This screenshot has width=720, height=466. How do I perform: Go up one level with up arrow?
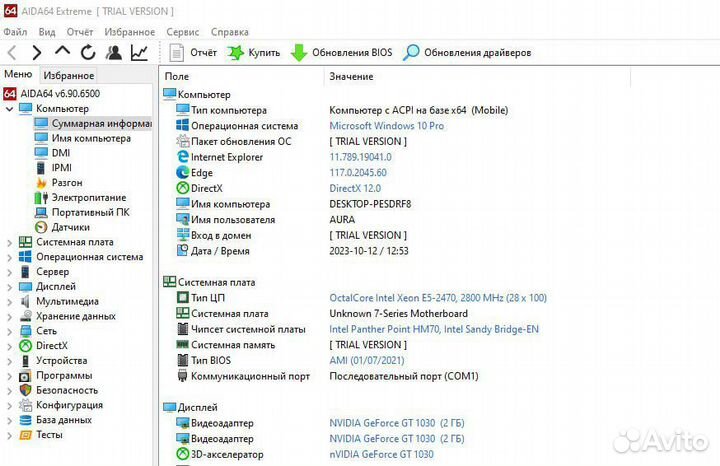tap(62, 51)
